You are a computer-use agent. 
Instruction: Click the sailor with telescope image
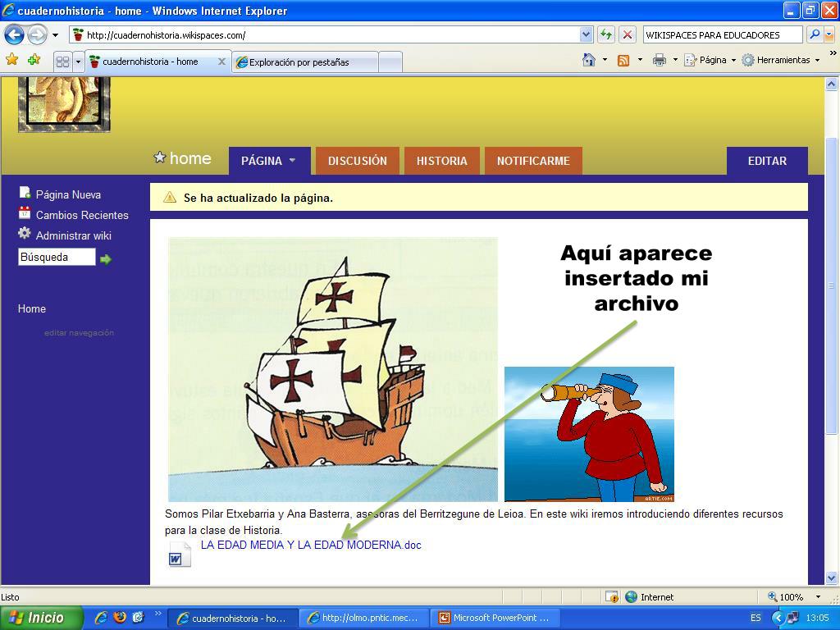tap(589, 434)
